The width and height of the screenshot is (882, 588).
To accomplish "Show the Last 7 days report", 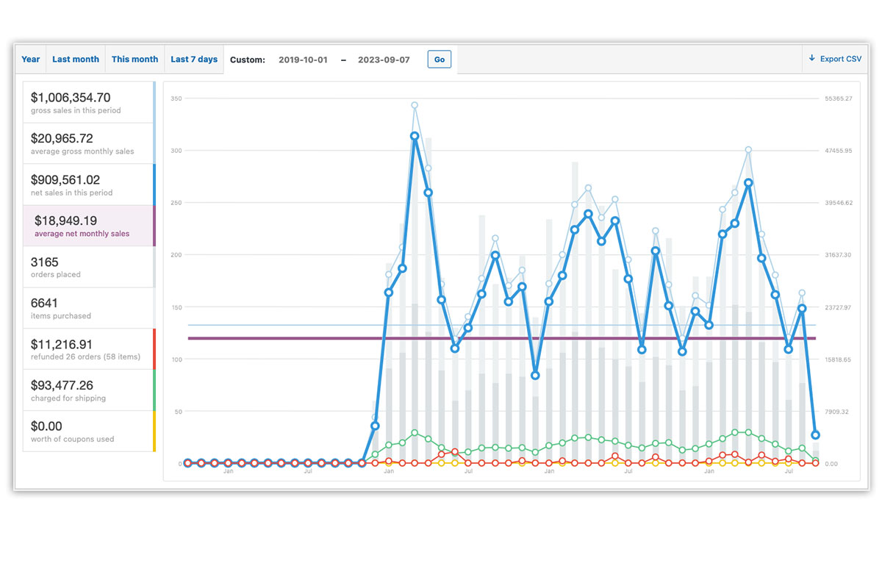I will click(x=194, y=60).
